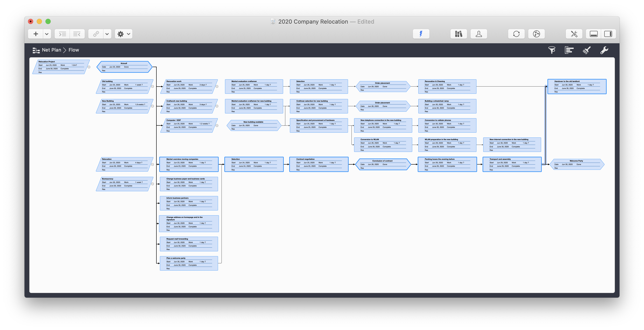Open the gear action menu

(x=123, y=34)
